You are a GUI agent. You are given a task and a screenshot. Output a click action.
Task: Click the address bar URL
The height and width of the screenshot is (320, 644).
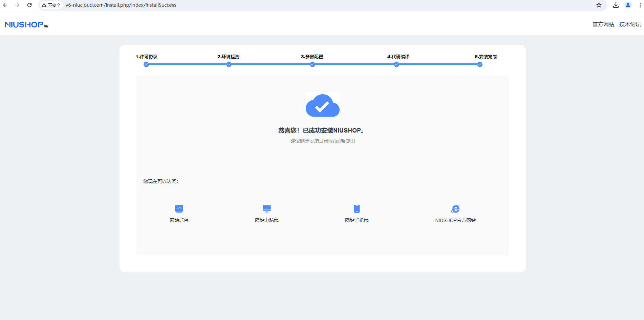[121, 5]
